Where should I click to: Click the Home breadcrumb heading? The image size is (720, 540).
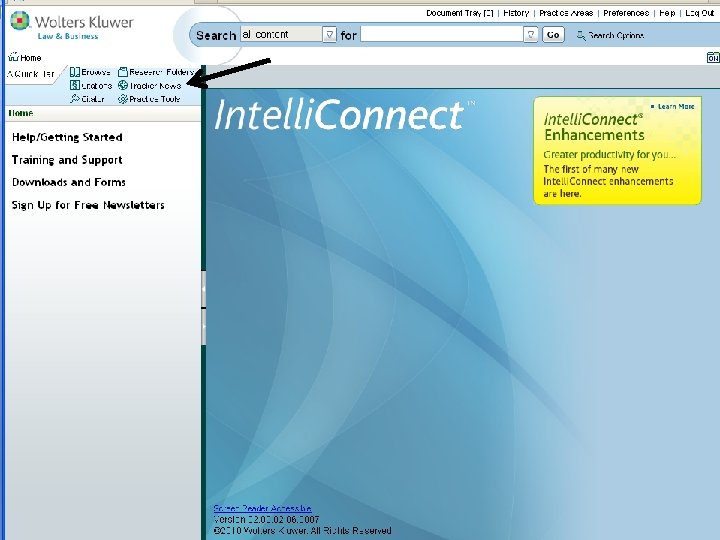[x=21, y=113]
